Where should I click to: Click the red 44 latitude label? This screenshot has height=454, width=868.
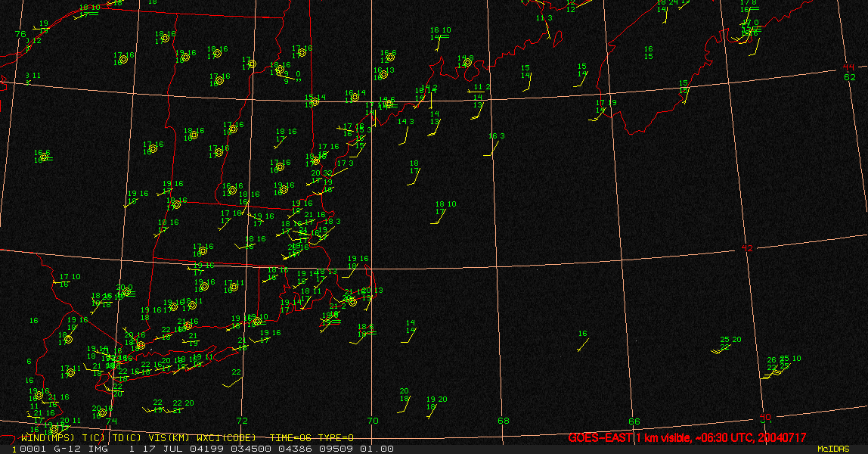[848, 67]
